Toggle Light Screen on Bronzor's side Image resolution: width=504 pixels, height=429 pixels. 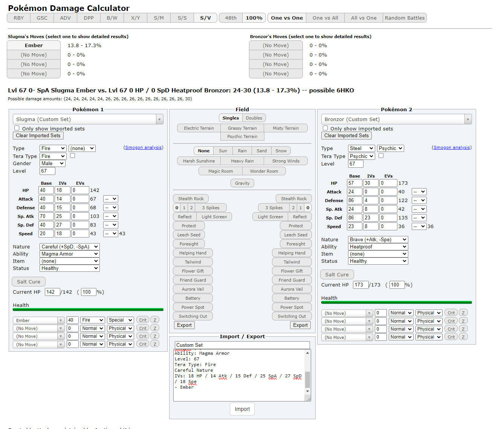(270, 217)
